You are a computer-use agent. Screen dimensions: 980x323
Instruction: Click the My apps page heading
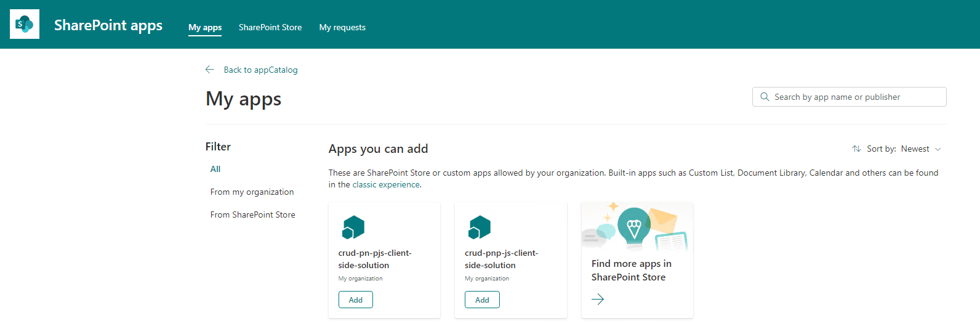pos(244,99)
